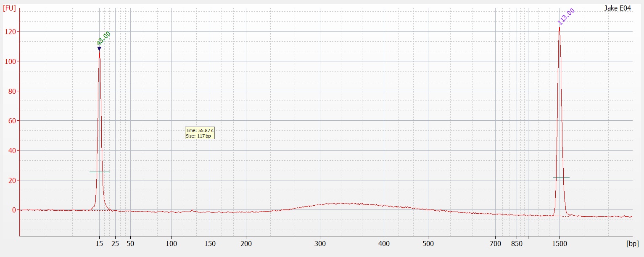Click the green baseline bar at upper marker
This screenshot has height=257, width=644.
tap(561, 178)
